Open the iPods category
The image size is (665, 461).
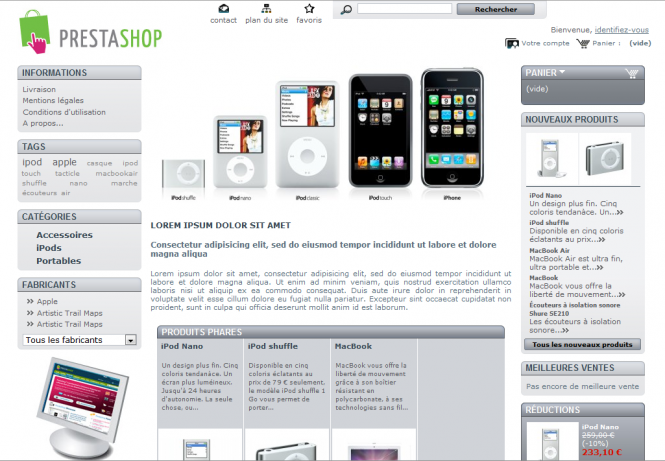tap(49, 248)
